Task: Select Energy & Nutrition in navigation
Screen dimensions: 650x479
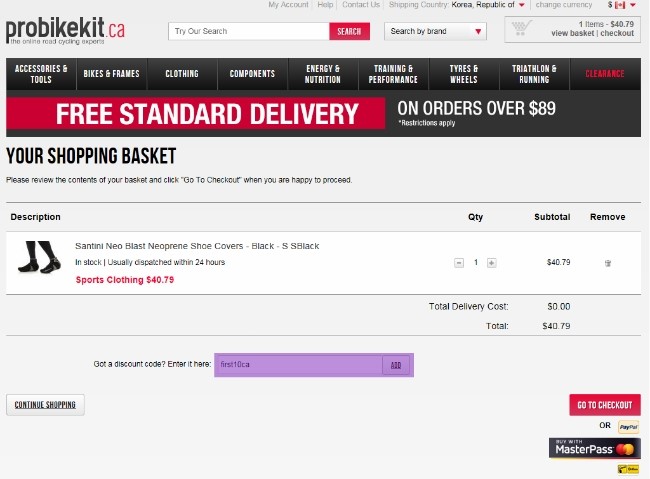Action: 322,74
